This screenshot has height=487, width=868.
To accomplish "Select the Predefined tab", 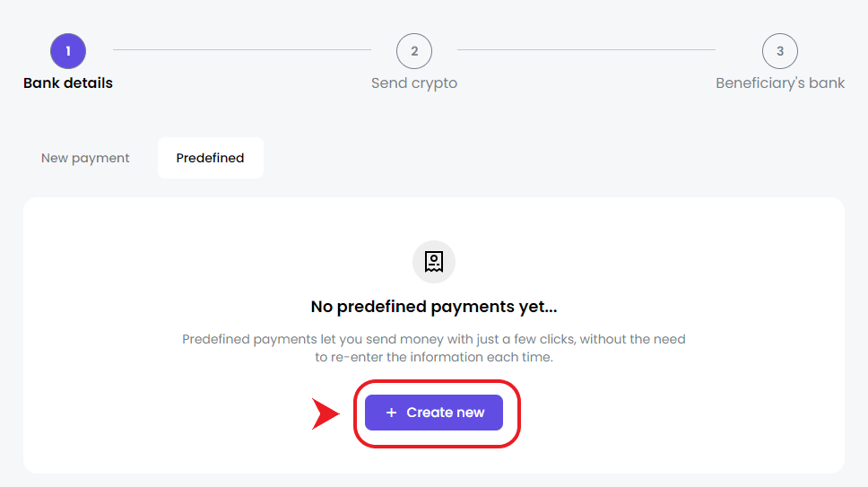I will [211, 158].
